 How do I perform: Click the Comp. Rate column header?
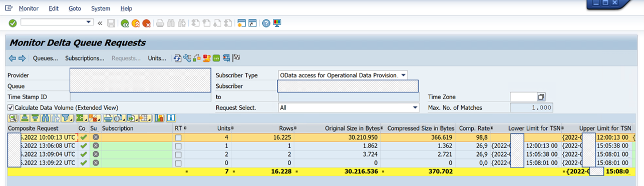pos(473,128)
